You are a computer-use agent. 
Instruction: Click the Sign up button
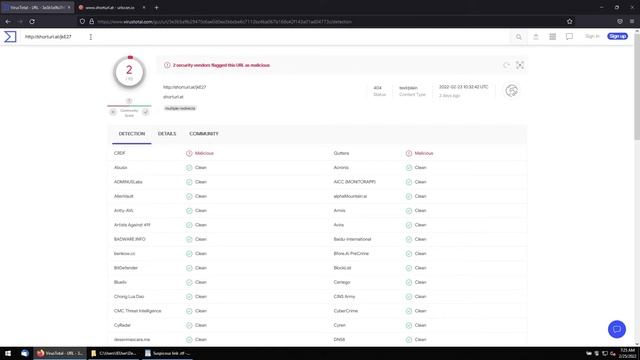click(x=618, y=36)
